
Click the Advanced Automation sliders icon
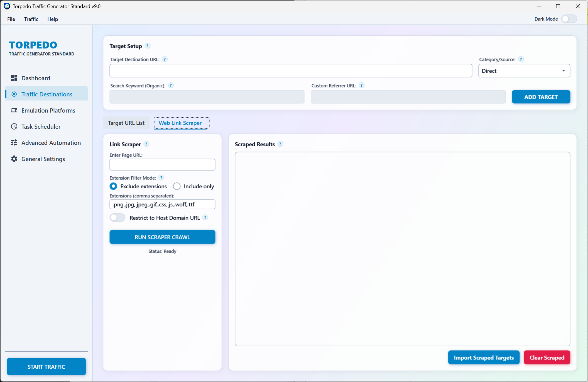tap(14, 143)
